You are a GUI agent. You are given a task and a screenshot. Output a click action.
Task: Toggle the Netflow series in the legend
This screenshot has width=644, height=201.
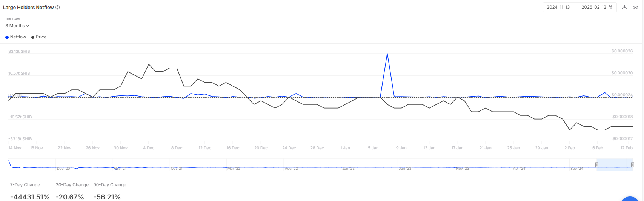15,37
